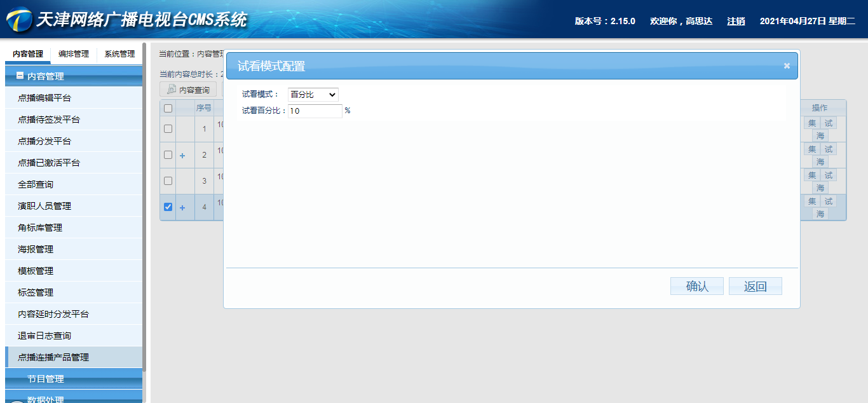Expand row 4 with plus icon
The height and width of the screenshot is (403, 868).
pyautogui.click(x=182, y=207)
